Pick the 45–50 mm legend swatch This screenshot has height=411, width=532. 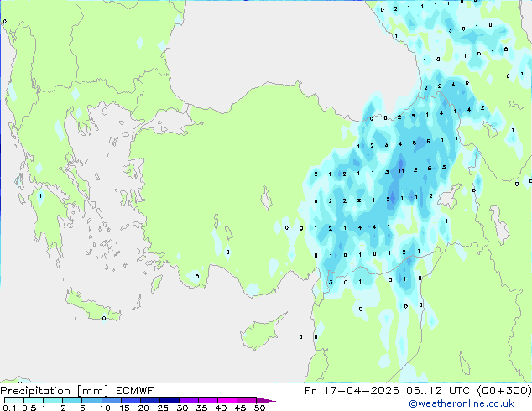(x=247, y=400)
